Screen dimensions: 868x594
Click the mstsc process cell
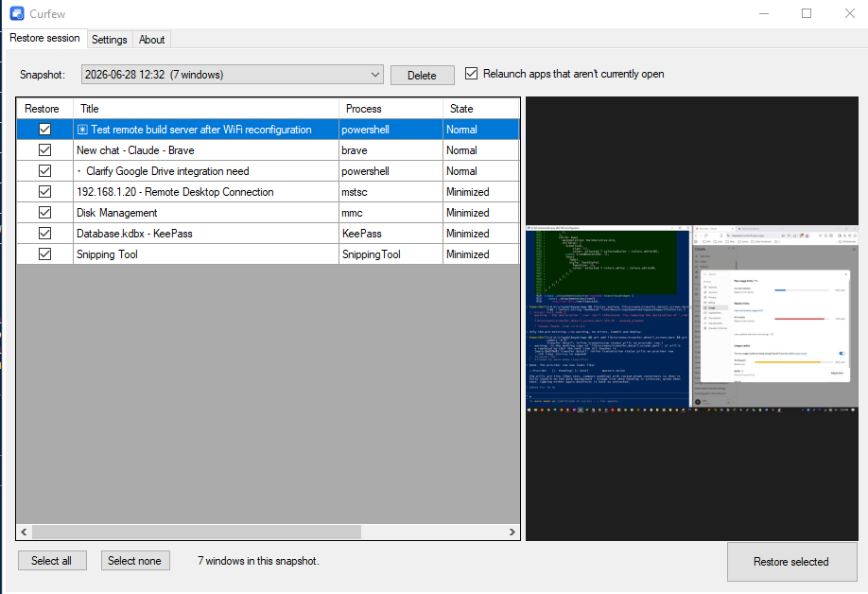point(391,192)
